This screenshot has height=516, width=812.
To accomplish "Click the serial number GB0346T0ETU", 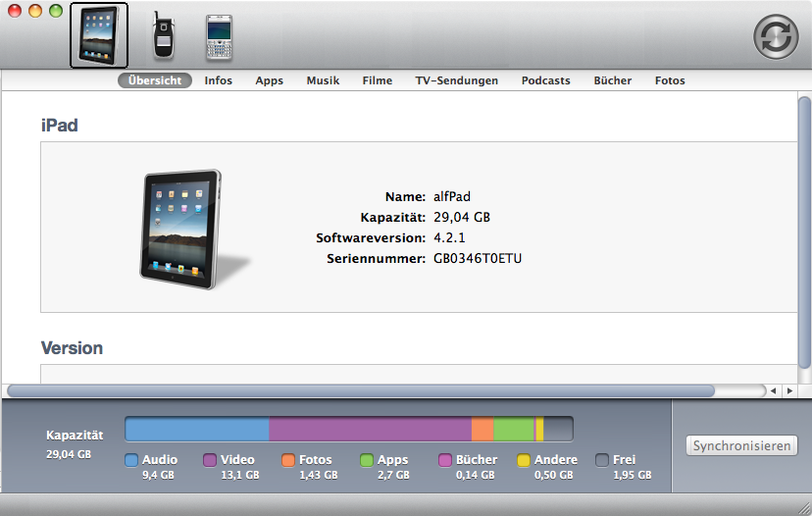I will point(478,259).
